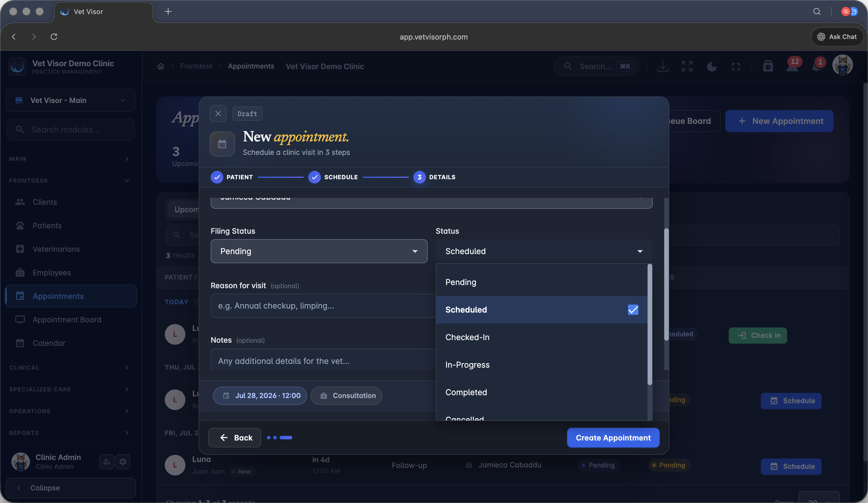868x503 pixels.
Task: Open the Vet Visor - Main branch dropdown
Action: pyautogui.click(x=71, y=100)
